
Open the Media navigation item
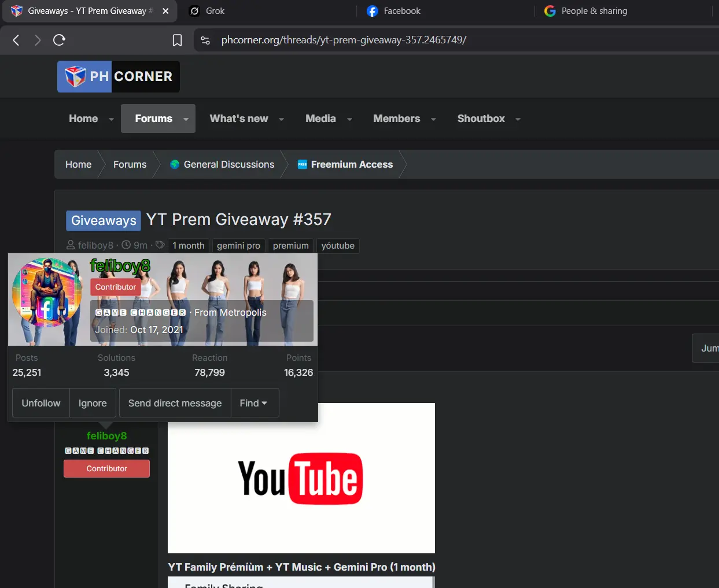point(320,119)
